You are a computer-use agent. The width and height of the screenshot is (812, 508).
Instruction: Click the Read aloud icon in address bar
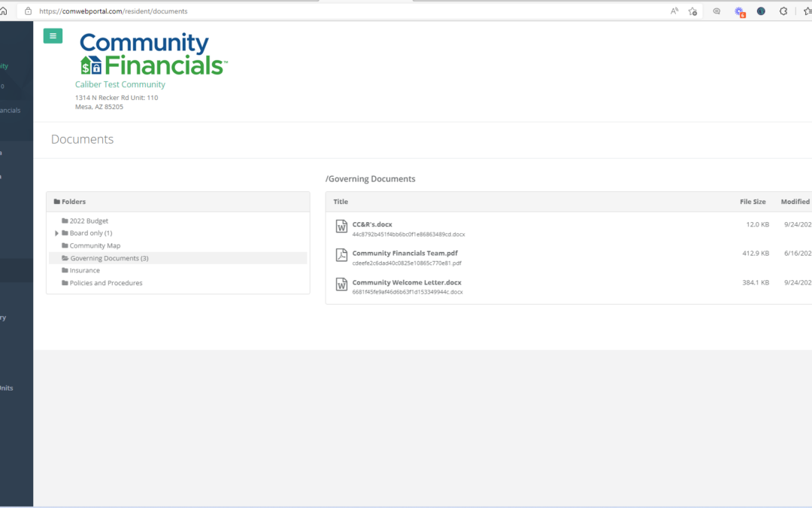tap(674, 11)
